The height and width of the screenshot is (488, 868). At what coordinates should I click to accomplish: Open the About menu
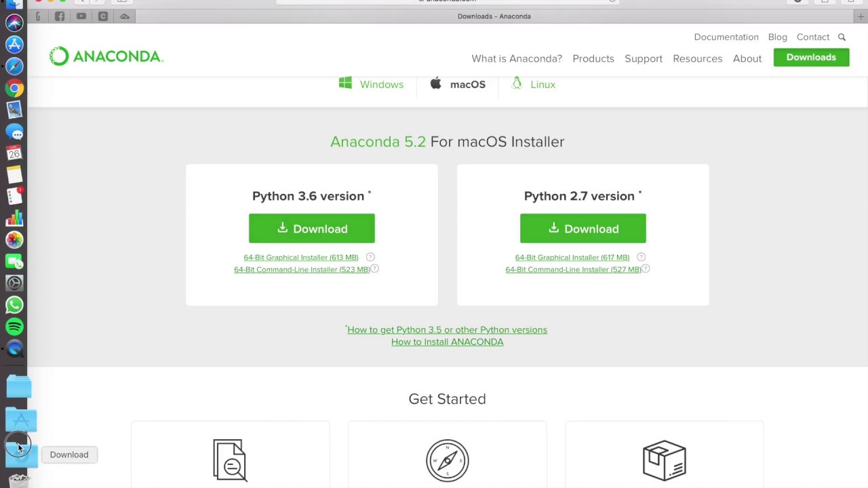[747, 58]
